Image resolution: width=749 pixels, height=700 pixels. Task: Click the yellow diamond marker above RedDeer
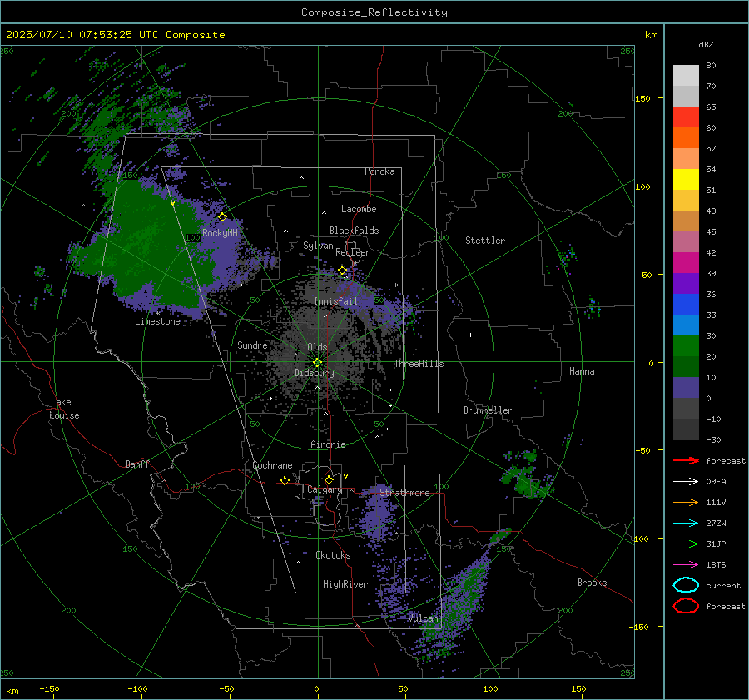pos(342,271)
